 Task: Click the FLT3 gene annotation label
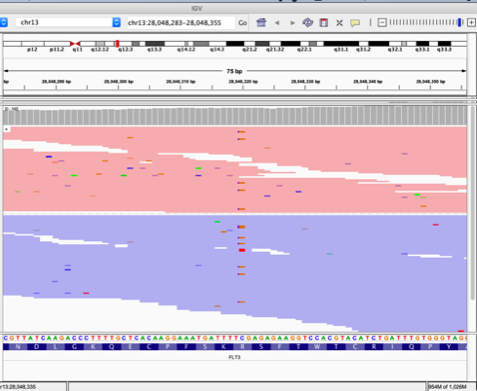click(234, 357)
